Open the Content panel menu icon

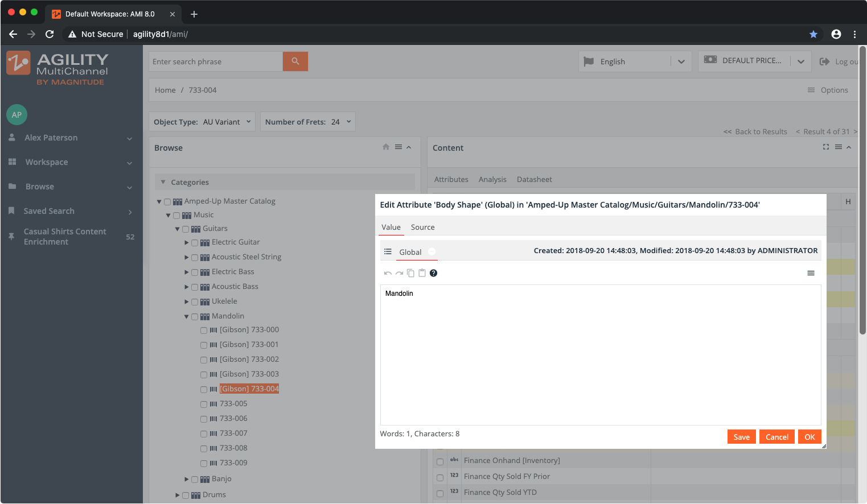(839, 147)
